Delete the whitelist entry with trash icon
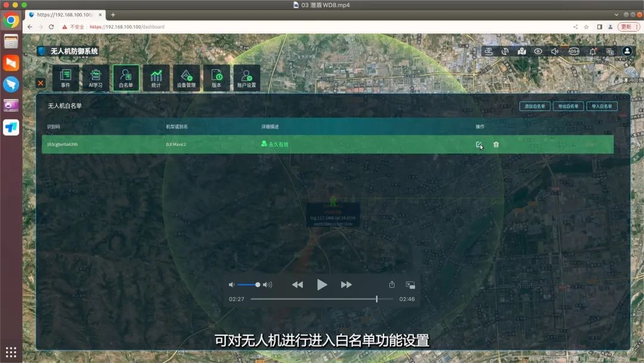Screen dimensions: 644x363 [496, 144]
